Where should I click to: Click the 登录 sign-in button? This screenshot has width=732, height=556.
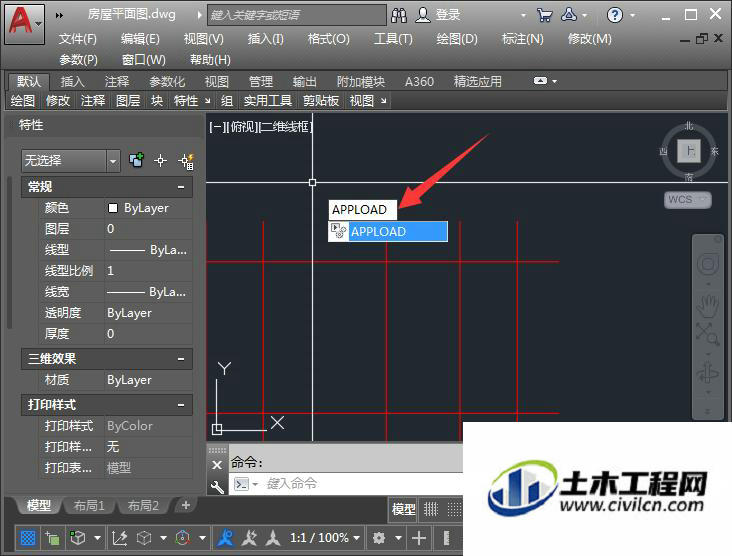[x=438, y=15]
